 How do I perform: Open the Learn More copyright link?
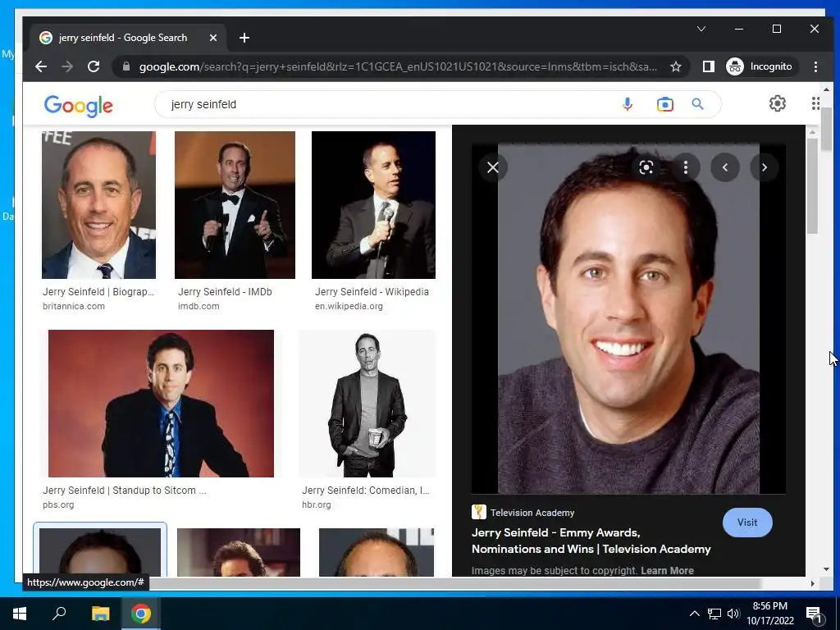point(667,571)
